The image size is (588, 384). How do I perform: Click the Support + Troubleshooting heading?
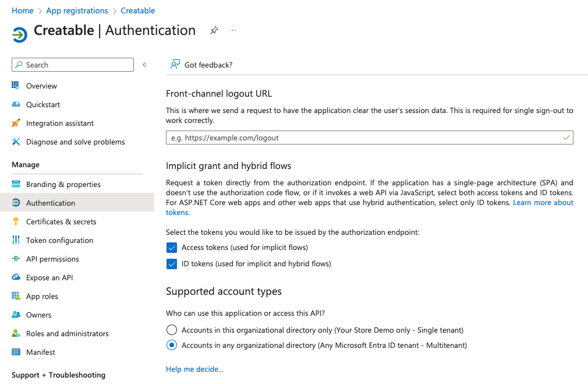click(58, 375)
